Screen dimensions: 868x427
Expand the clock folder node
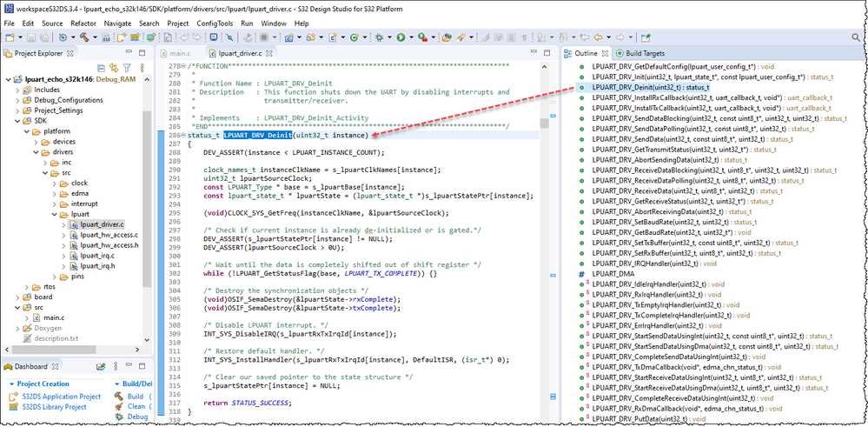54,183
